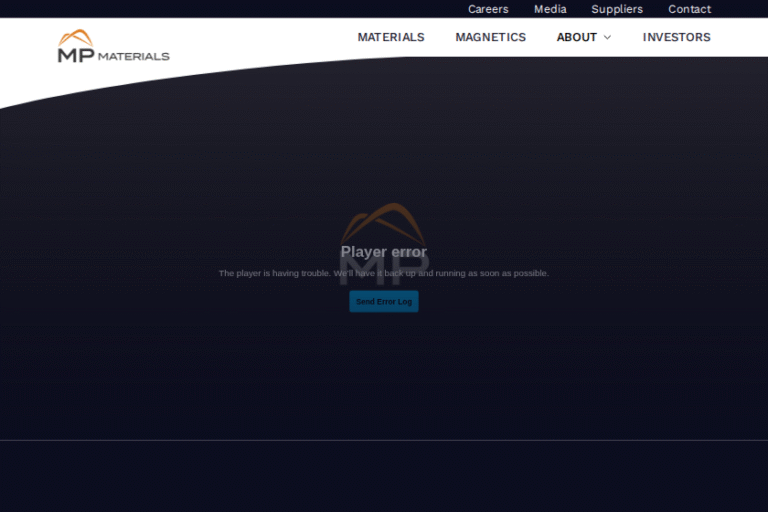Screen dimensions: 768x512
Task: Open the MATERIALS navigation menu
Action: coord(391,37)
